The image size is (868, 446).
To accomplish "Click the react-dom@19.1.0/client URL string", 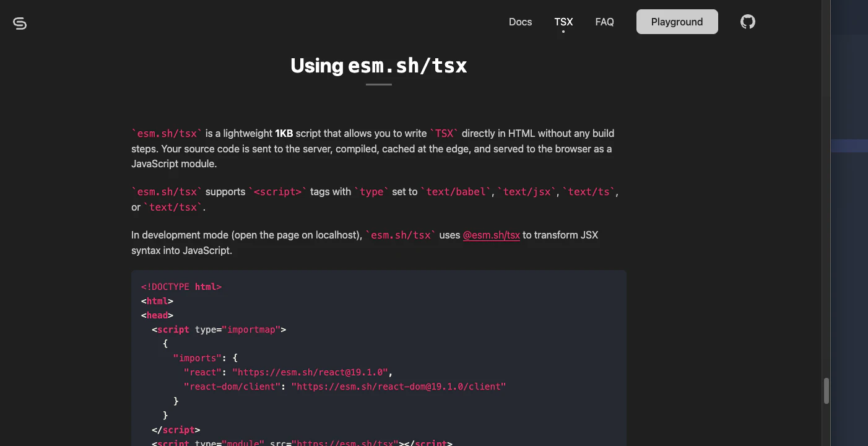I will point(399,387).
